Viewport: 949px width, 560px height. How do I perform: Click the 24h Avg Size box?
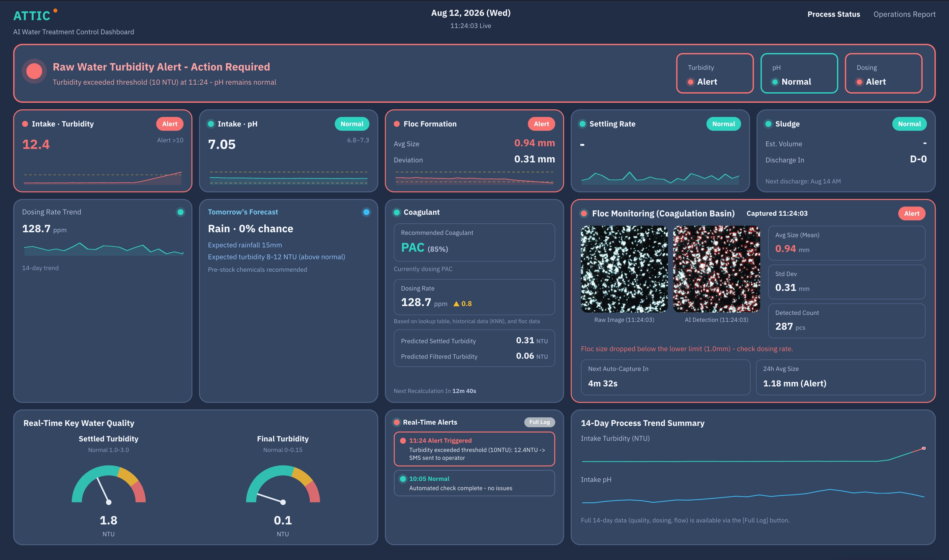point(840,377)
